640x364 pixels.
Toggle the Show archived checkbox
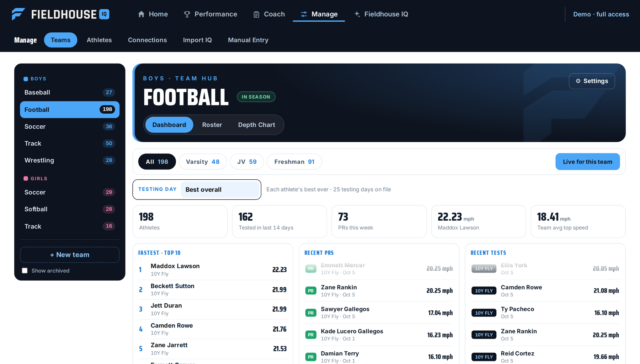point(25,271)
